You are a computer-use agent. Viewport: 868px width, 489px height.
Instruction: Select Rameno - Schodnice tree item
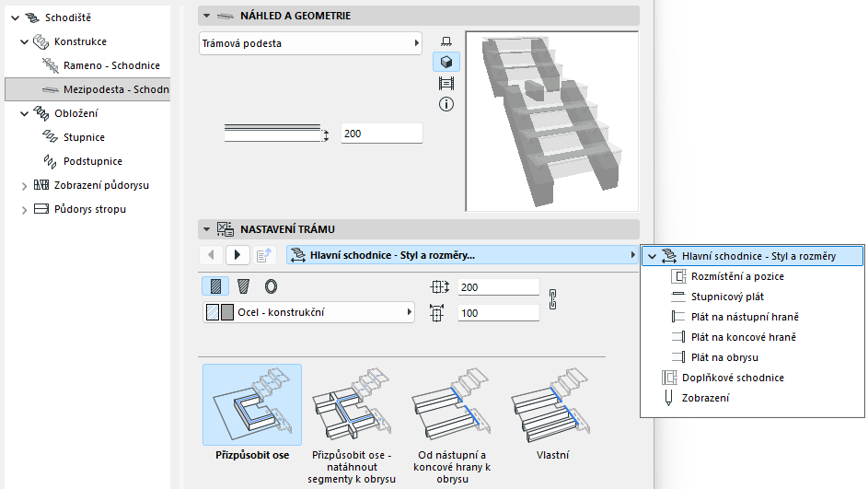coord(100,65)
